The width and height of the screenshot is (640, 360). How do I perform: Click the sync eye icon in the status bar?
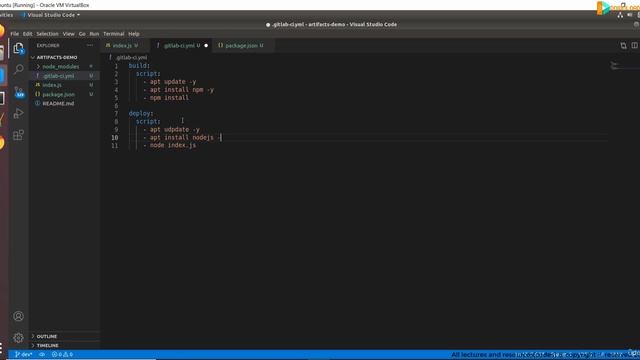(42, 354)
